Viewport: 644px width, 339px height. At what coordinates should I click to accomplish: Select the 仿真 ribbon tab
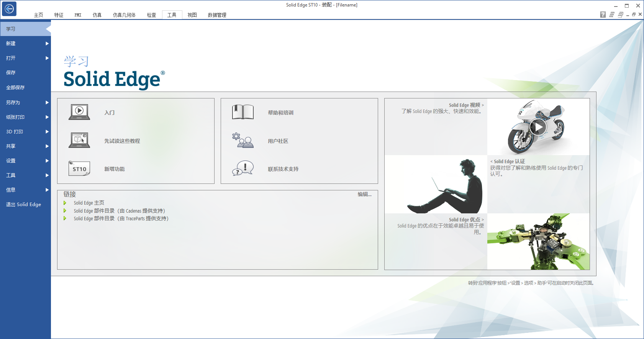[x=97, y=15]
